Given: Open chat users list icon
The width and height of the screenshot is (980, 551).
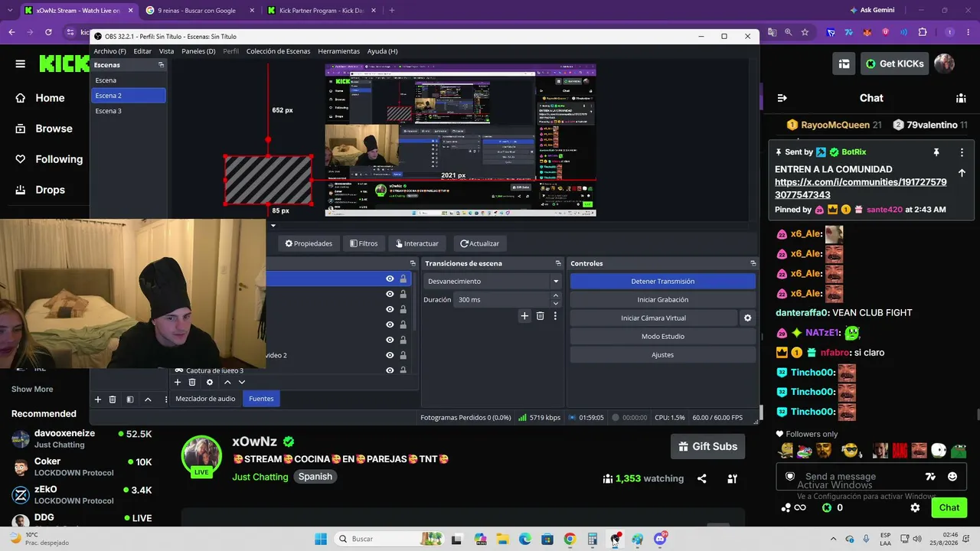Looking at the screenshot, I should [x=961, y=98].
